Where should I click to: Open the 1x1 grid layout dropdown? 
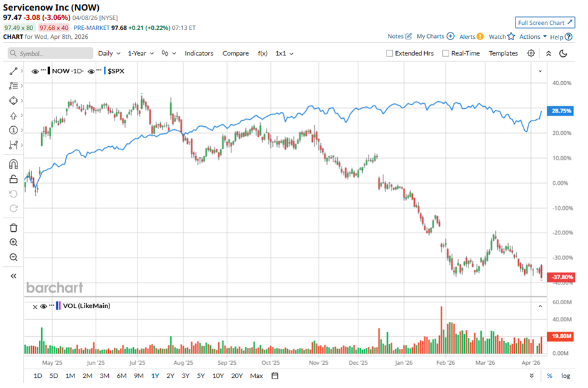(285, 54)
